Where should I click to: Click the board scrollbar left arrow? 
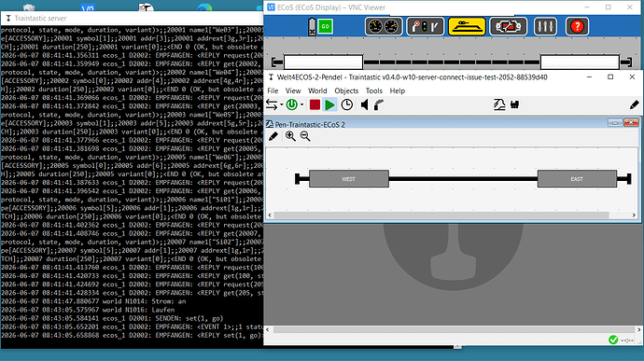pos(270,215)
